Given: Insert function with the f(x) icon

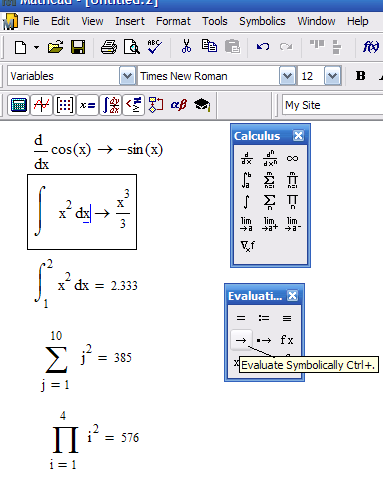Looking at the screenshot, I should click(371, 47).
